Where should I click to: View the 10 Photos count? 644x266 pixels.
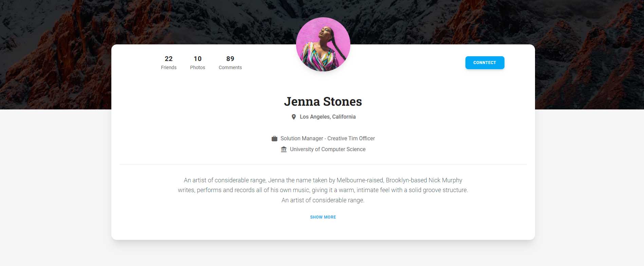pos(198,59)
